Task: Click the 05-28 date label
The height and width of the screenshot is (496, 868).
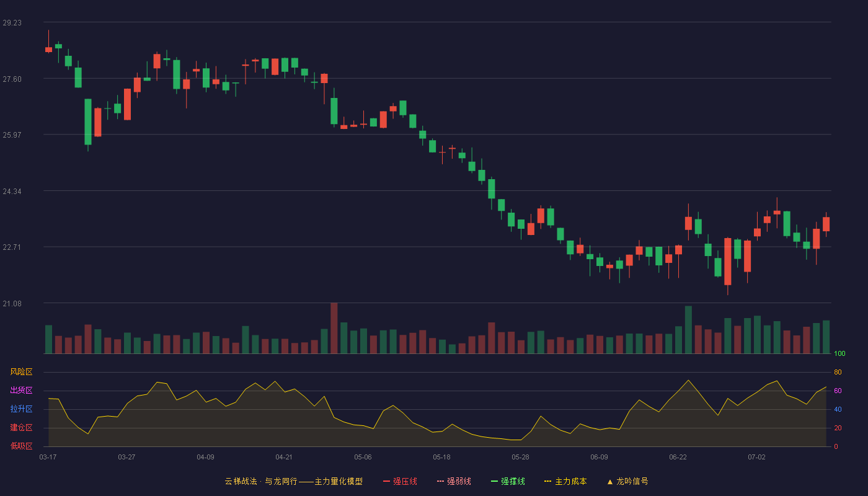Action: click(x=520, y=457)
